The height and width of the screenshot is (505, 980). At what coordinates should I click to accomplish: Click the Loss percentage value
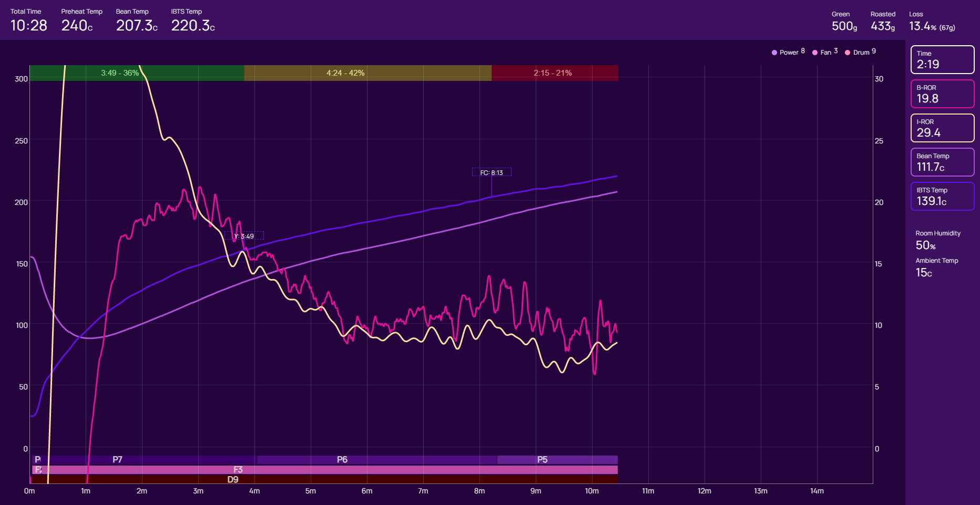tap(923, 26)
